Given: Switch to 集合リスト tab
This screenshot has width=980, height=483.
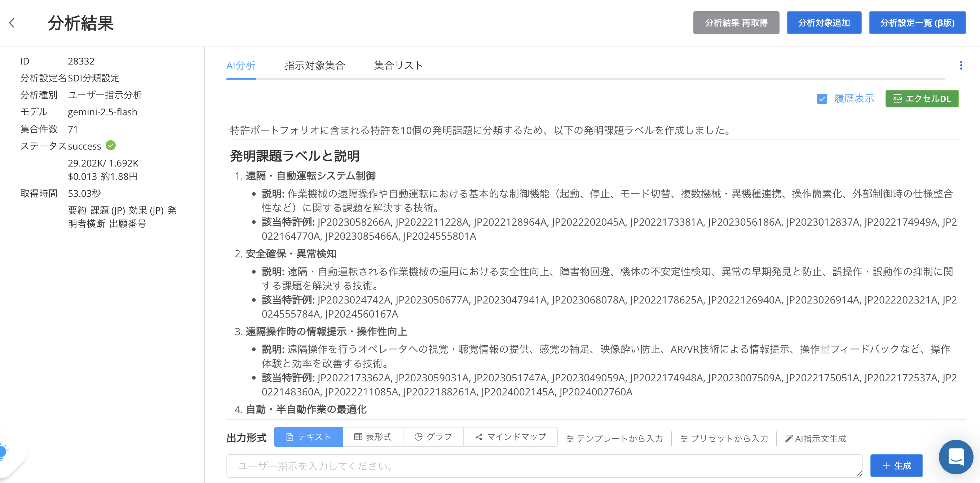Looking at the screenshot, I should coord(398,65).
